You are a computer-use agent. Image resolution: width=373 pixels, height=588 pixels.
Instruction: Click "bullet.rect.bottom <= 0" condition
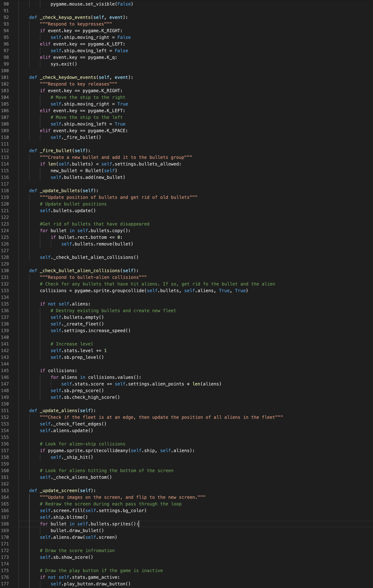point(89,237)
